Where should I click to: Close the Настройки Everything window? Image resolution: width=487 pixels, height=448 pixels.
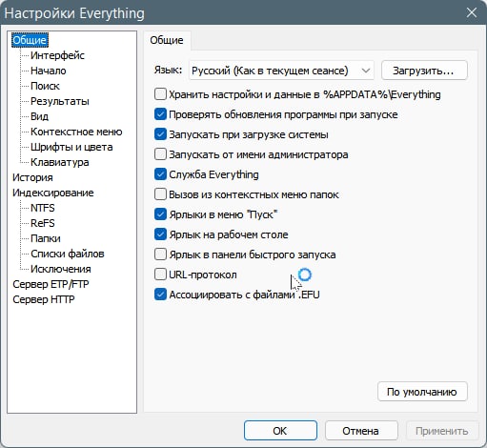click(x=471, y=13)
